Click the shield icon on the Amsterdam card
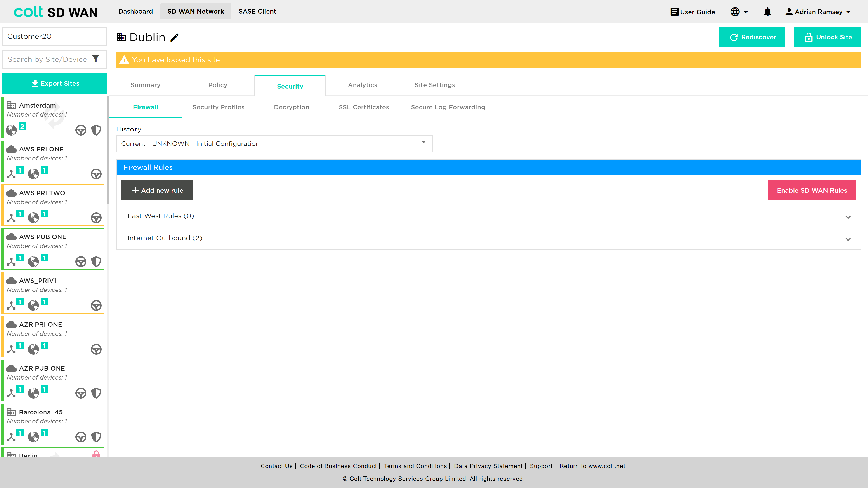 [96, 130]
